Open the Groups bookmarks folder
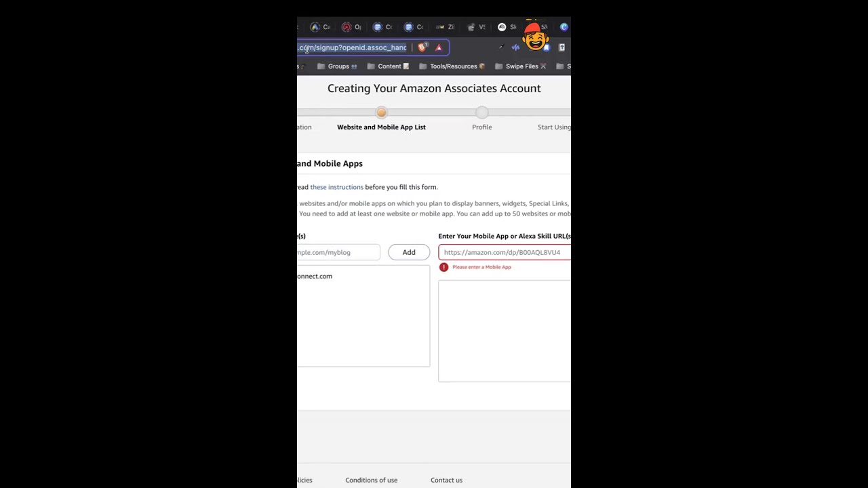868x488 pixels. click(338, 66)
